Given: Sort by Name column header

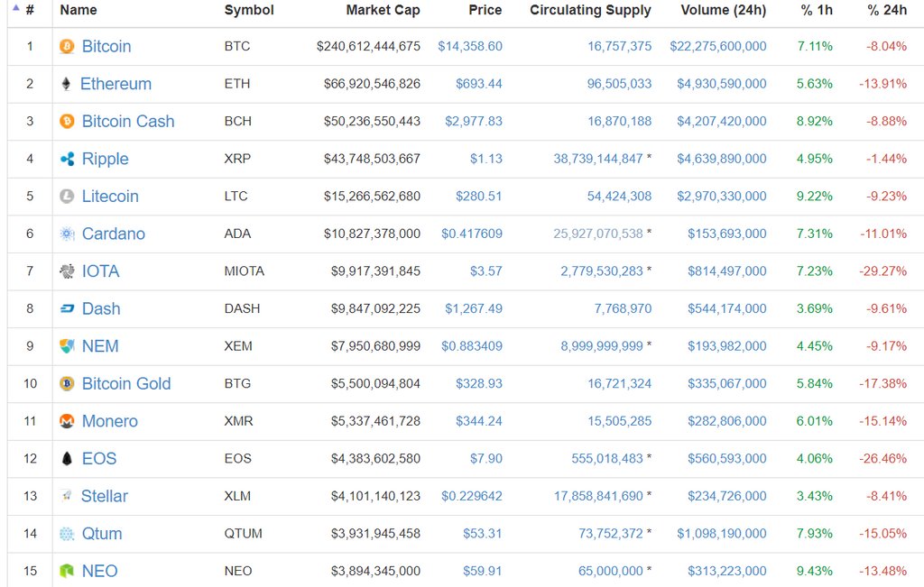Looking at the screenshot, I should [79, 10].
